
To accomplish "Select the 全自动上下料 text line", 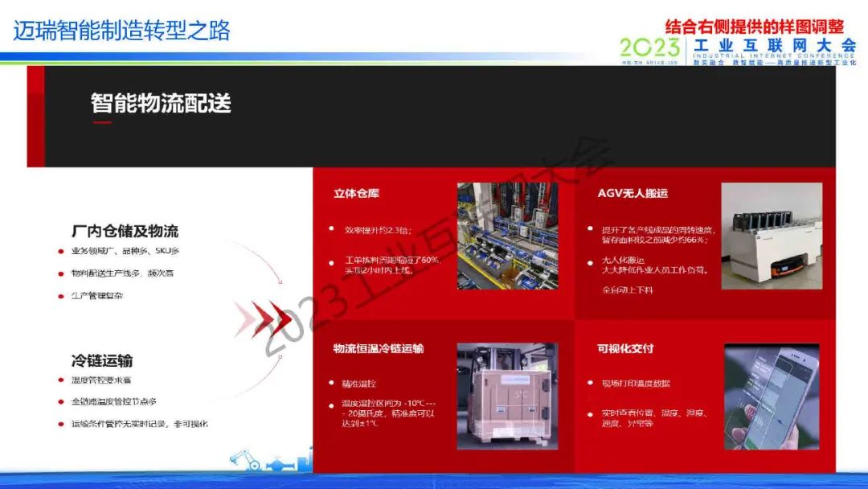I will [x=627, y=290].
